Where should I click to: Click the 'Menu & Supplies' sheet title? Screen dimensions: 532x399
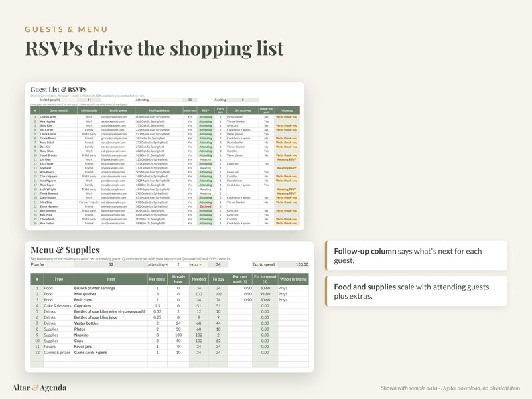click(65, 250)
